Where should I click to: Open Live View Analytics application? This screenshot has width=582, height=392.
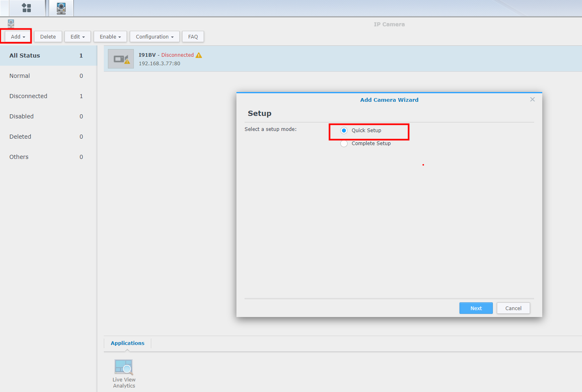point(124,373)
